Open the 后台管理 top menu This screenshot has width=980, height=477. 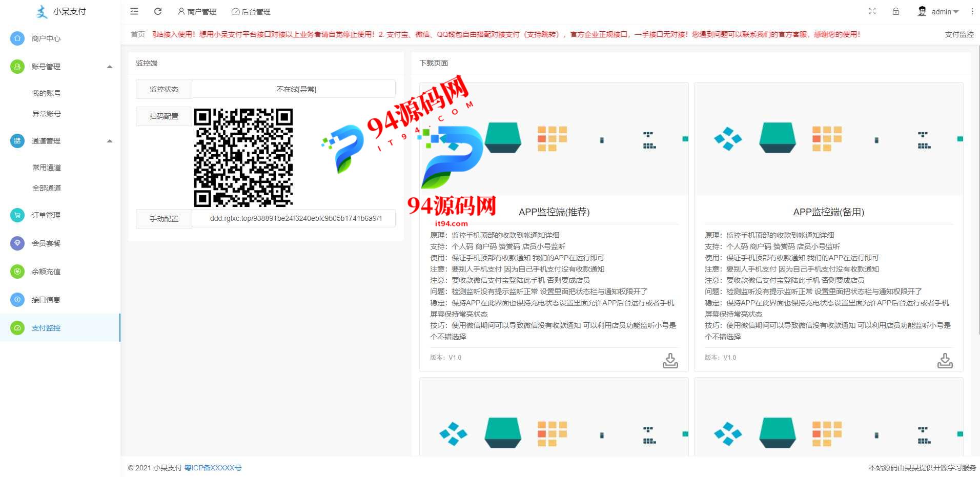pyautogui.click(x=251, y=11)
